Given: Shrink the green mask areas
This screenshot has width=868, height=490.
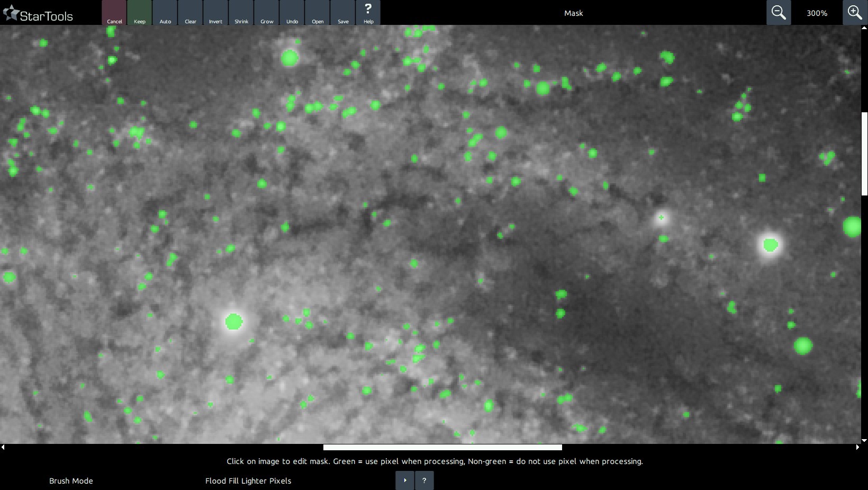Looking at the screenshot, I should click(x=241, y=13).
